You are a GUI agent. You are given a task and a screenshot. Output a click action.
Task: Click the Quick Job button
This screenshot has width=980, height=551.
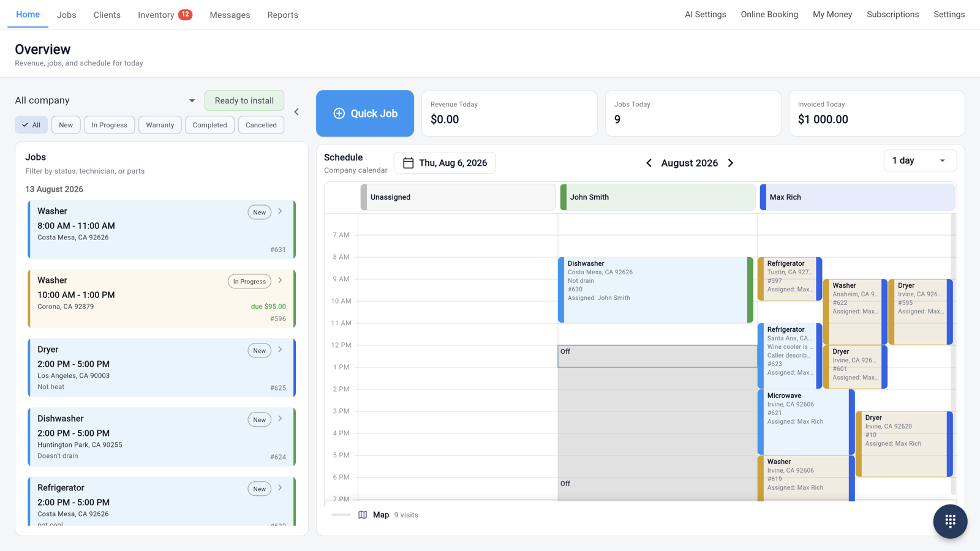click(365, 113)
